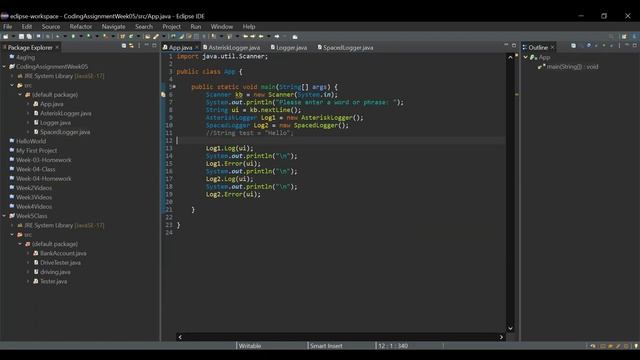Select the Java perspective icon
This screenshot has height=360, width=640.
coord(635,36)
